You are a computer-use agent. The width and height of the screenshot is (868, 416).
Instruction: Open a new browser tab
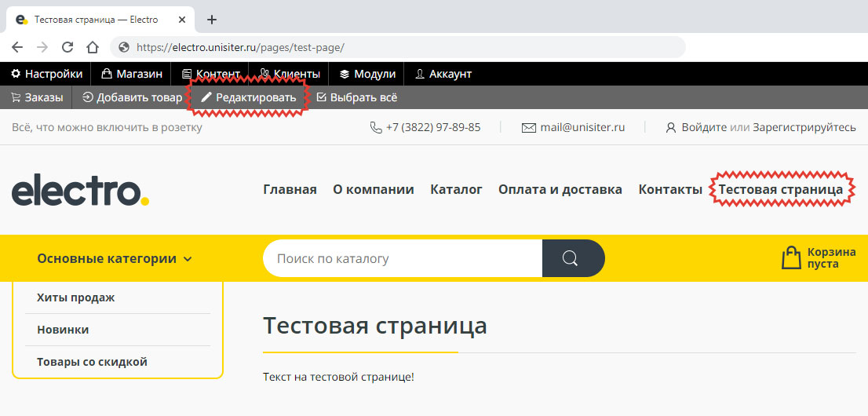(211, 20)
